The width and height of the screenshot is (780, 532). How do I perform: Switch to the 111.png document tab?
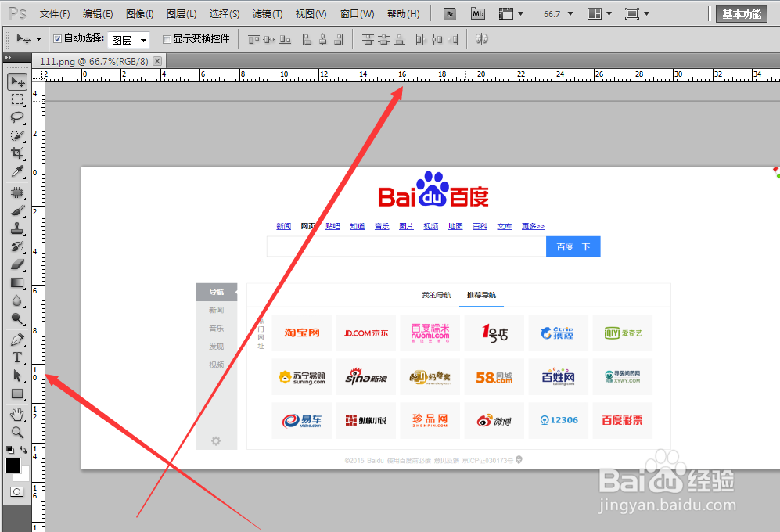(x=94, y=61)
